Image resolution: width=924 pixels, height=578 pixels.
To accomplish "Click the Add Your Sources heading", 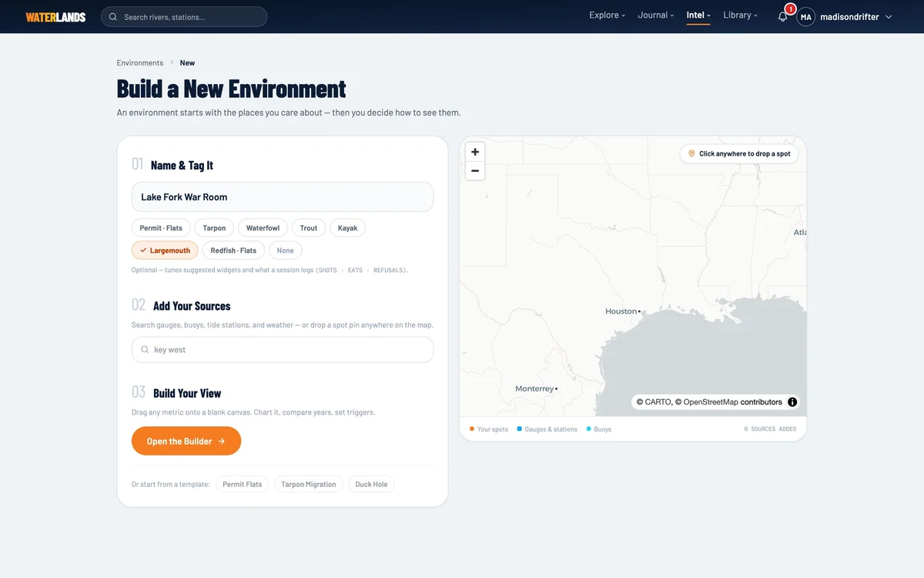I will coord(192,306).
